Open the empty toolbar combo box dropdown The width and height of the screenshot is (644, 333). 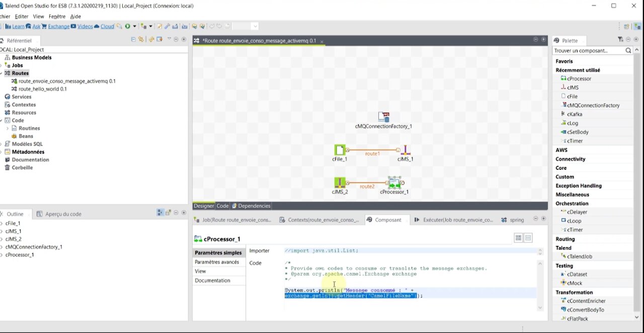click(255, 26)
